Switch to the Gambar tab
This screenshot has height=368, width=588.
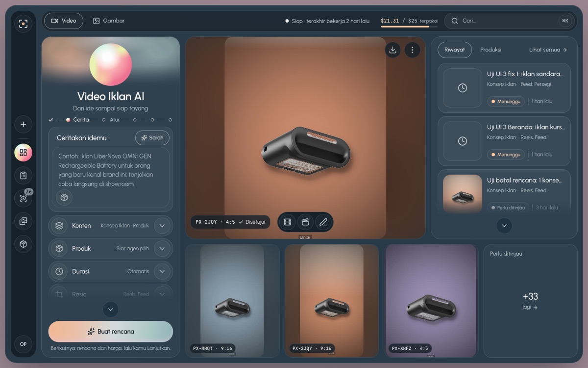109,21
